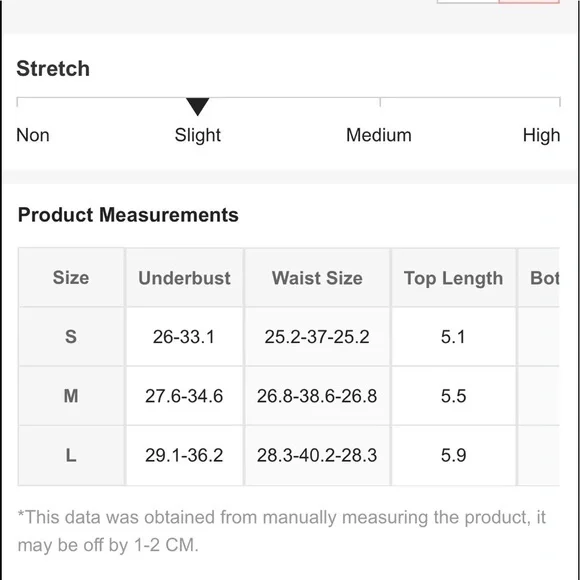Click the Stretch section heading
Viewport: 580px width, 580px height.
coord(53,69)
